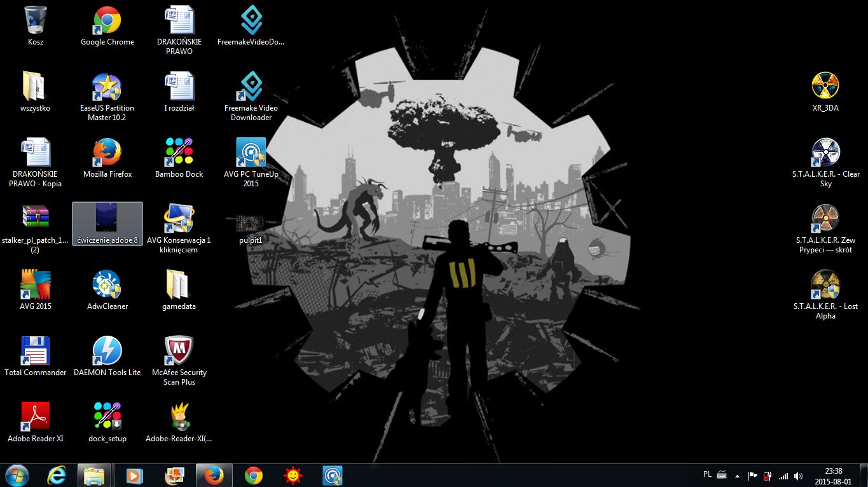The image size is (868, 487).
Task: Select the AVG 2015 shortcut
Action: [x=36, y=291]
